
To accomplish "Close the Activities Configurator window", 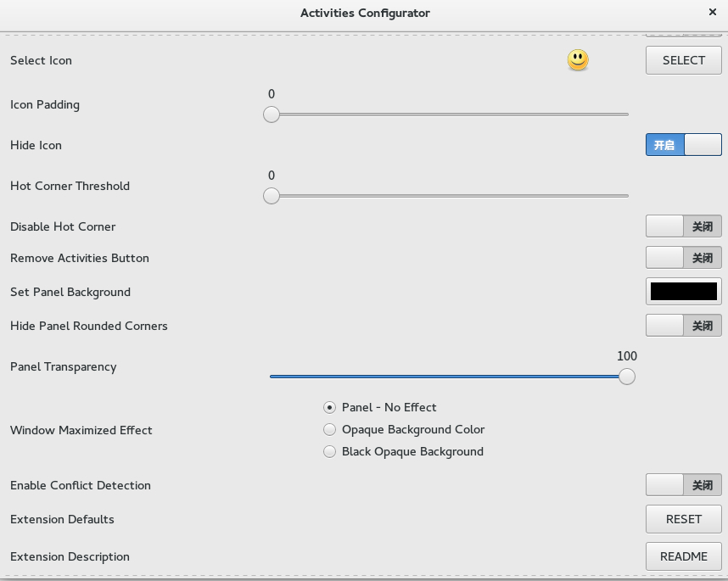I will point(713,12).
